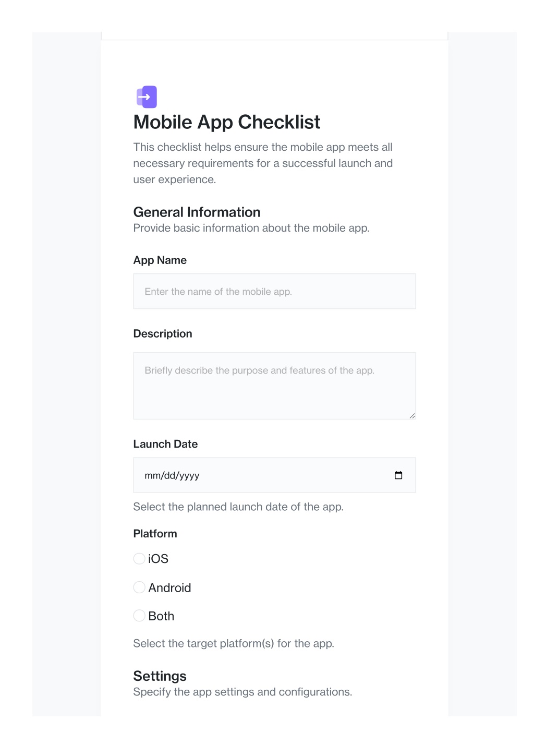Select the iOS radio button
Screen dimensions: 534x756
[x=139, y=559]
